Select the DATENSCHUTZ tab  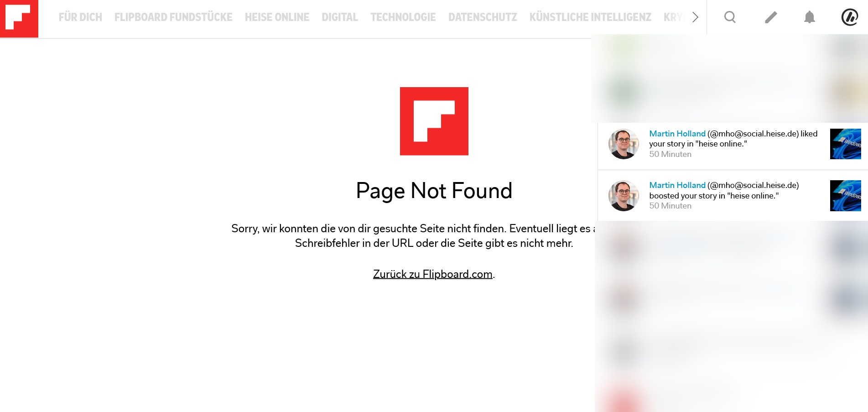483,17
